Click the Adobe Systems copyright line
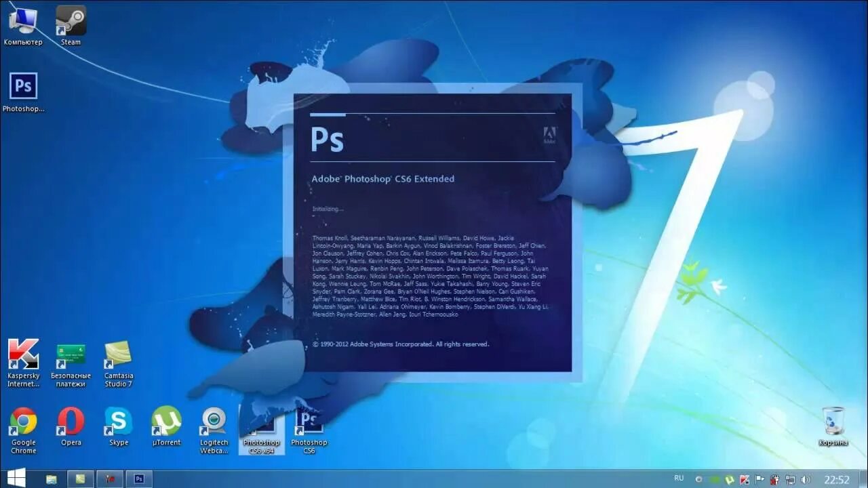Screen dimensions: 868x488 (x=401, y=344)
